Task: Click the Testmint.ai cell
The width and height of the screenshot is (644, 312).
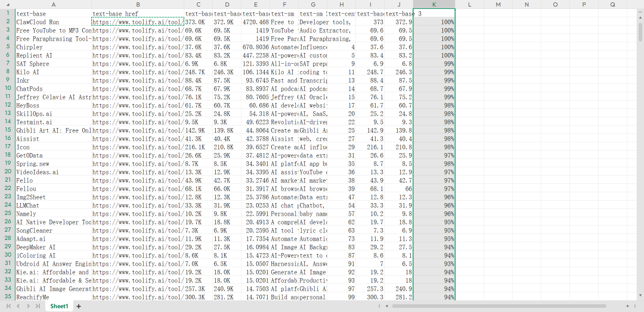Action: coord(53,122)
